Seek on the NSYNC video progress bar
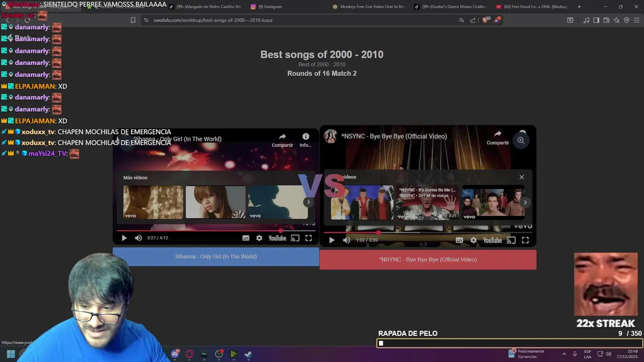Viewport: 644px width, 362px height. click(x=428, y=232)
